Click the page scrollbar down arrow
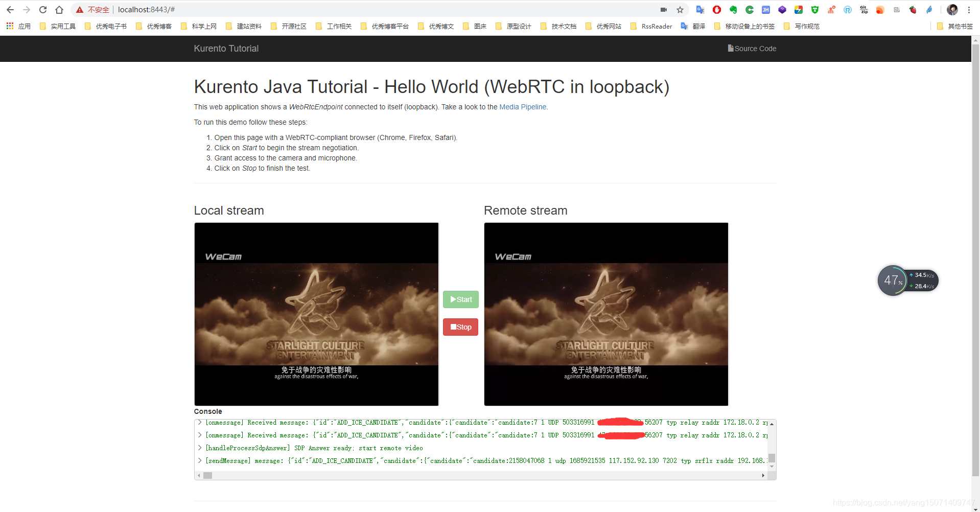The width and height of the screenshot is (980, 512). coord(975,508)
